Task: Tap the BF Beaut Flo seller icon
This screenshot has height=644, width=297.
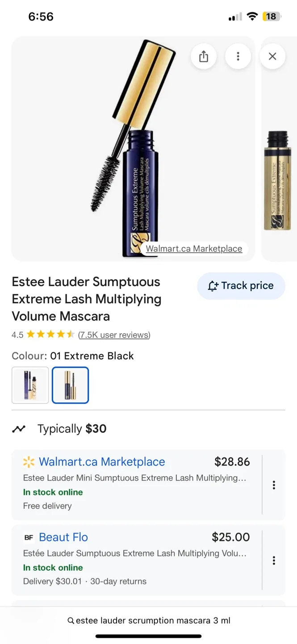Action: [x=29, y=537]
